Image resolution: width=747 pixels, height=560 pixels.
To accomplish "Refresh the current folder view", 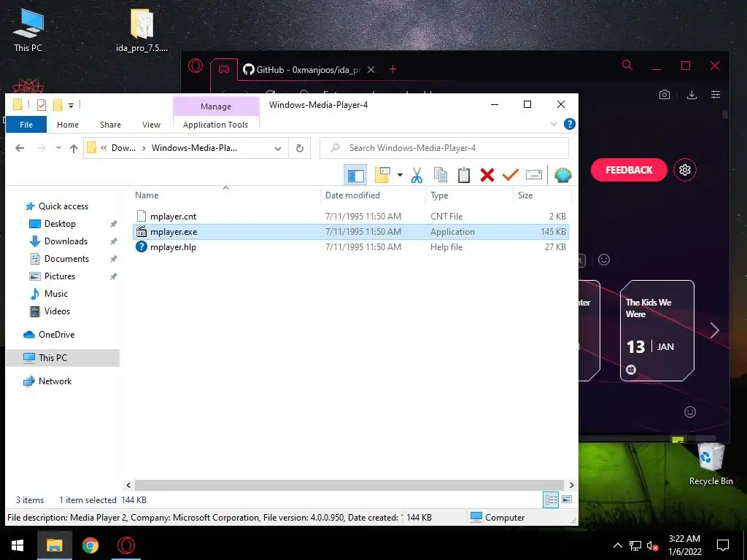I will pyautogui.click(x=300, y=148).
